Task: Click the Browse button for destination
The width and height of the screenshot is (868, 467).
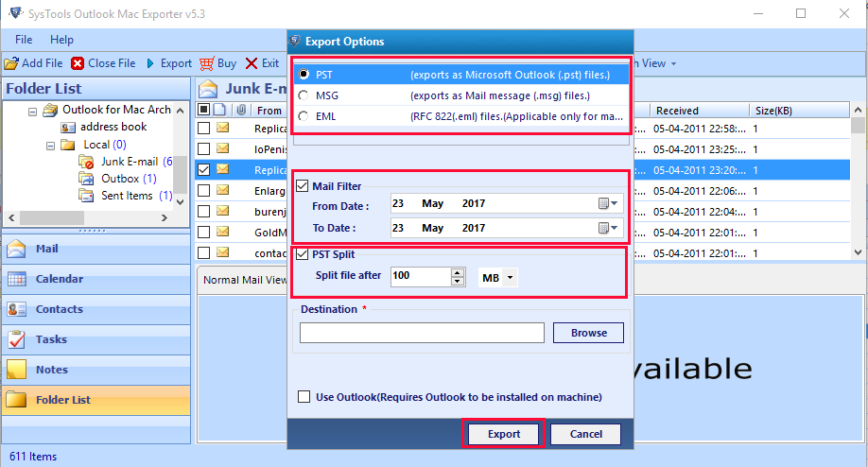Action: [588, 333]
